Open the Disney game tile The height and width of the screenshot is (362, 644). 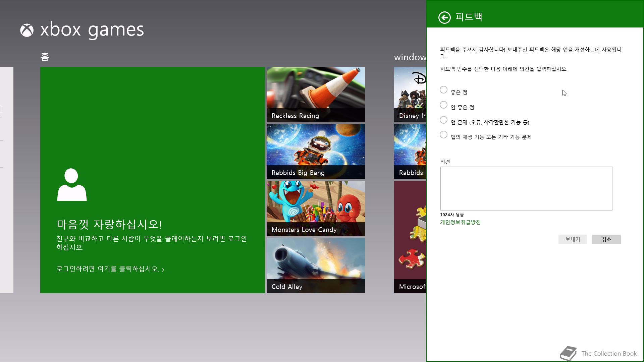410,95
